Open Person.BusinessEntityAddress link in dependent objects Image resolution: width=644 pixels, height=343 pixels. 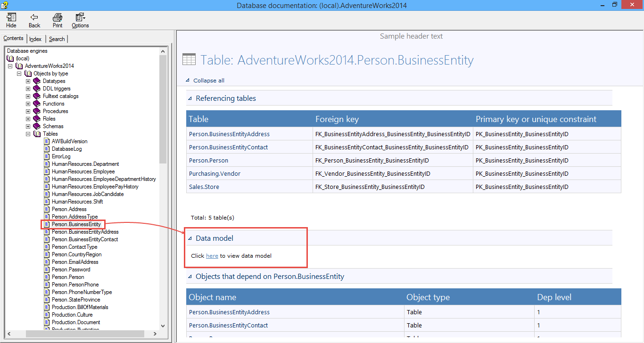tap(229, 312)
